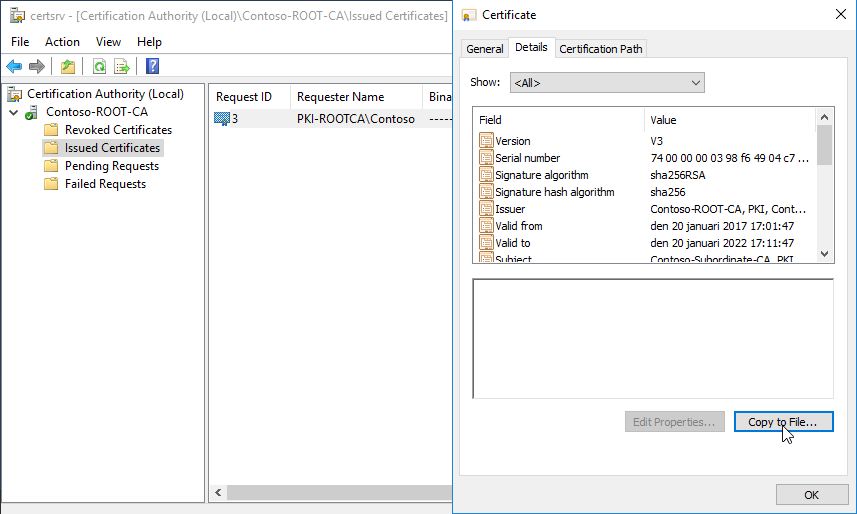The image size is (857, 514).
Task: Click the Export List toolbar icon
Action: tap(122, 67)
